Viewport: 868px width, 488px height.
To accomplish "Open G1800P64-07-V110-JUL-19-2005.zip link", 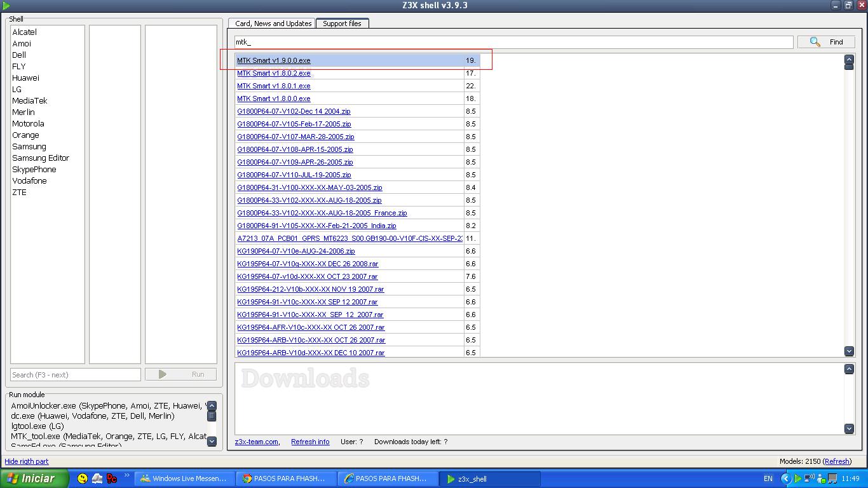I will [x=294, y=175].
